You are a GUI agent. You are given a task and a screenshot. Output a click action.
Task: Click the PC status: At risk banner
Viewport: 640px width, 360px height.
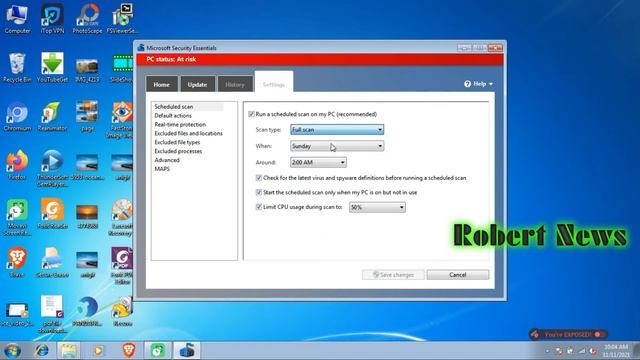(x=320, y=60)
